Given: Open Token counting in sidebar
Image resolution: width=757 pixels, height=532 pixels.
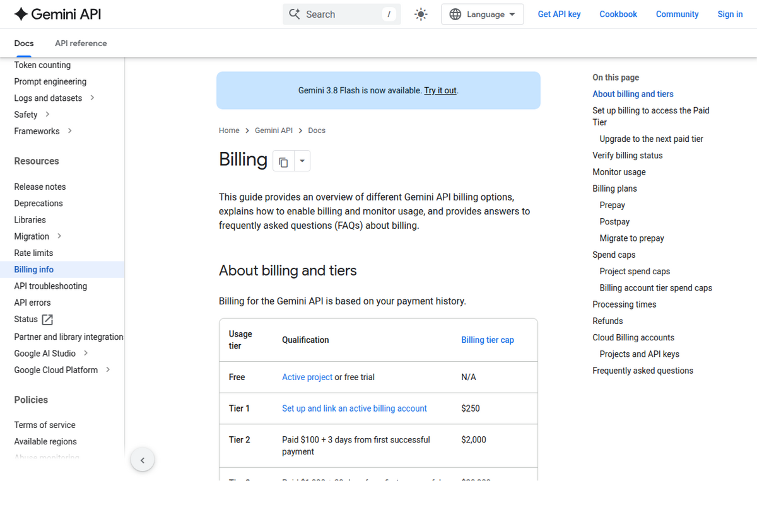Looking at the screenshot, I should point(42,65).
